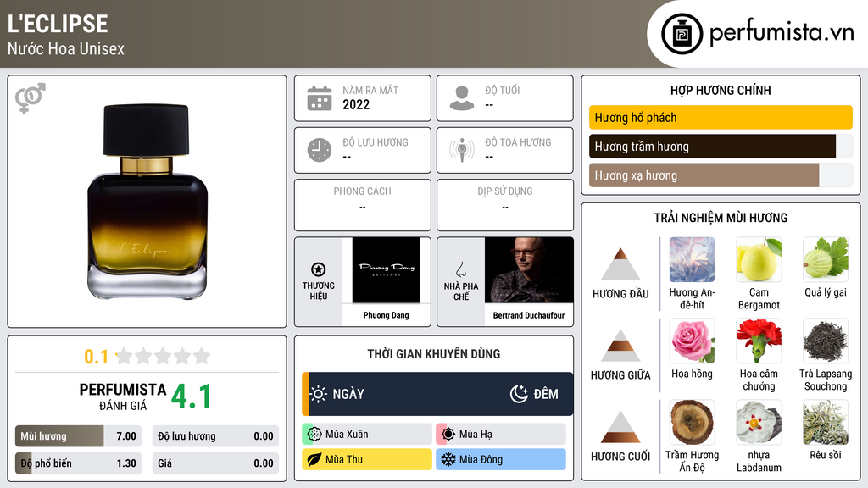Click the Nước Hoa Unisex subtitle
The image size is (868, 488).
66,48
